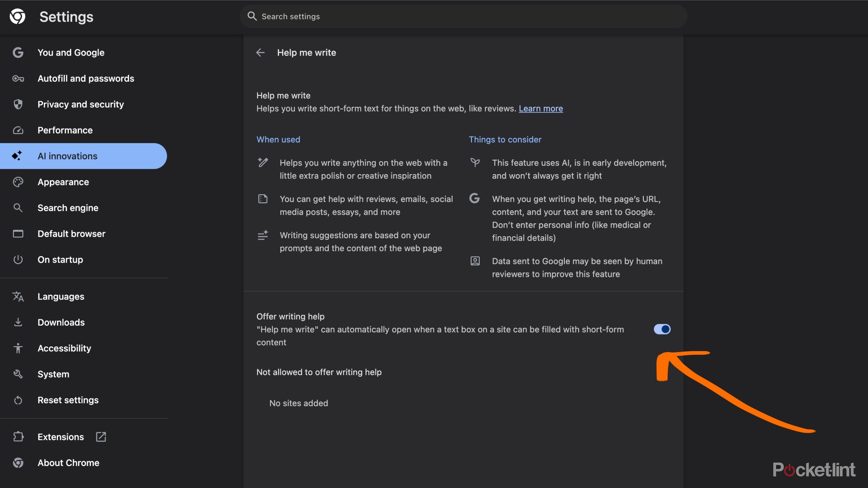Click the Privacy and security shield icon
868x488 pixels.
(x=18, y=104)
